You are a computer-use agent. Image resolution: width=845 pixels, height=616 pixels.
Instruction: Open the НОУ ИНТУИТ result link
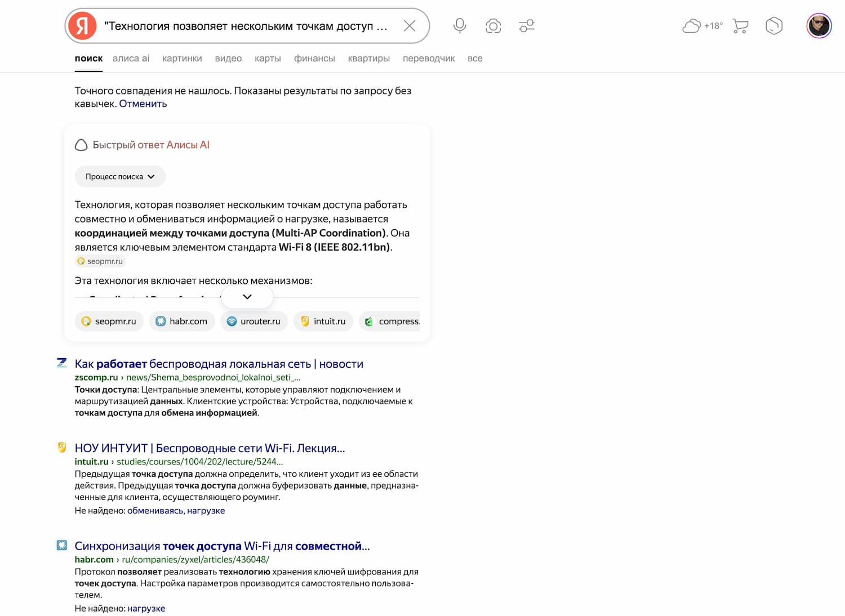coord(210,448)
